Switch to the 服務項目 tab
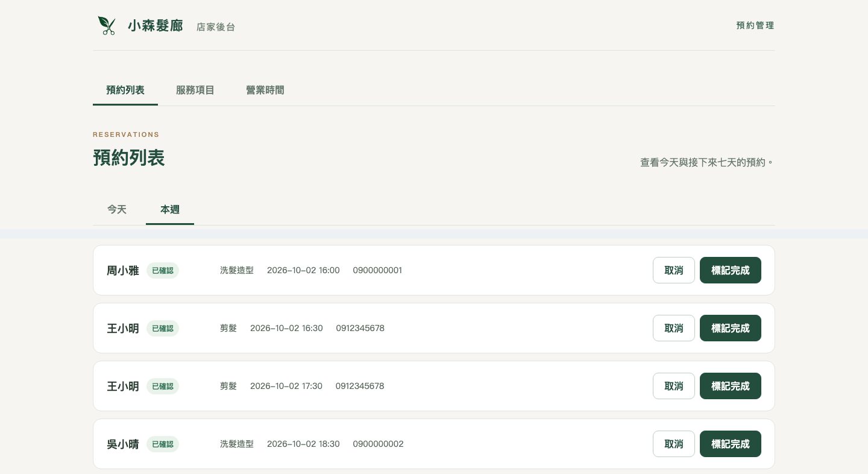Viewport: 868px width, 474px height. (x=195, y=90)
